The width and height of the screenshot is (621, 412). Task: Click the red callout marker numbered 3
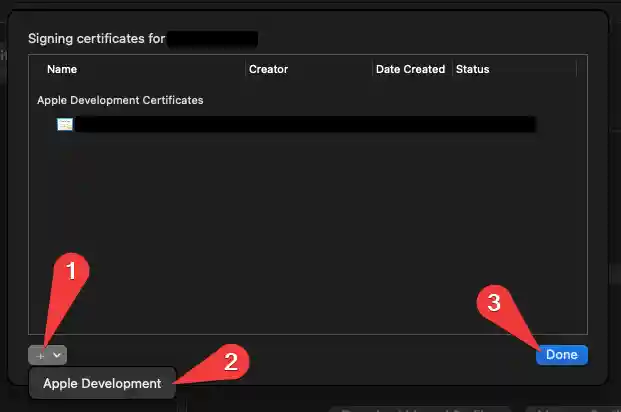(x=494, y=303)
